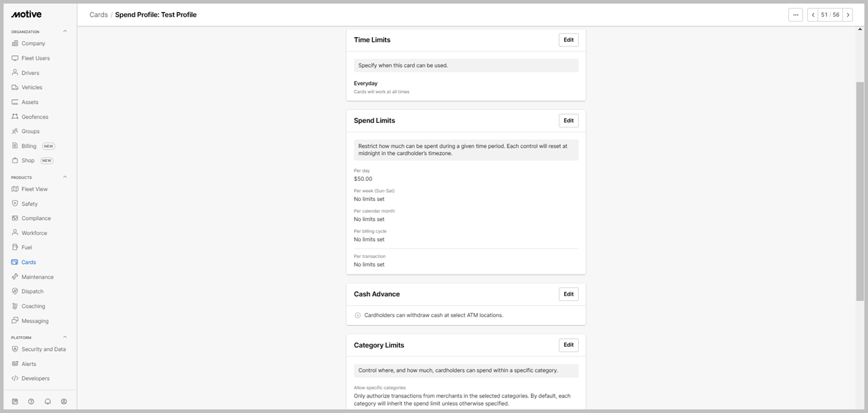Screen dimensions: 868x413
Task: Click the Cash Advance status circle icon
Action: [x=358, y=315]
